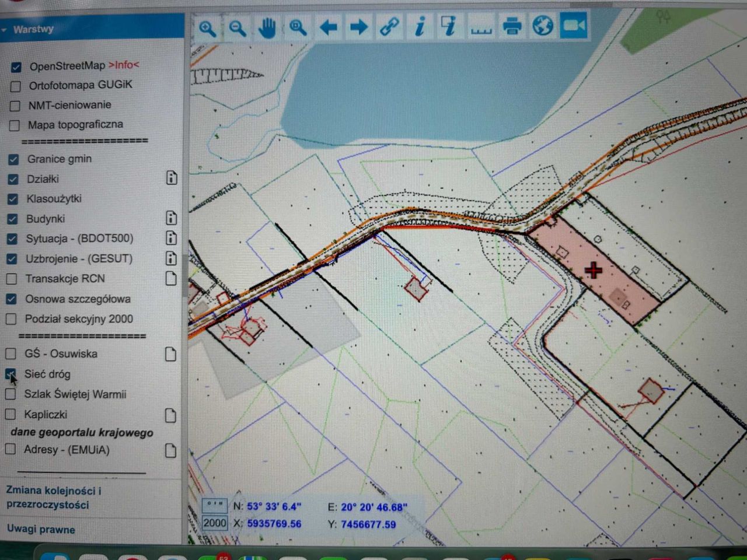Enable the Mapa topograficzna layer
Viewport: 747px width, 560px height.
point(15,125)
